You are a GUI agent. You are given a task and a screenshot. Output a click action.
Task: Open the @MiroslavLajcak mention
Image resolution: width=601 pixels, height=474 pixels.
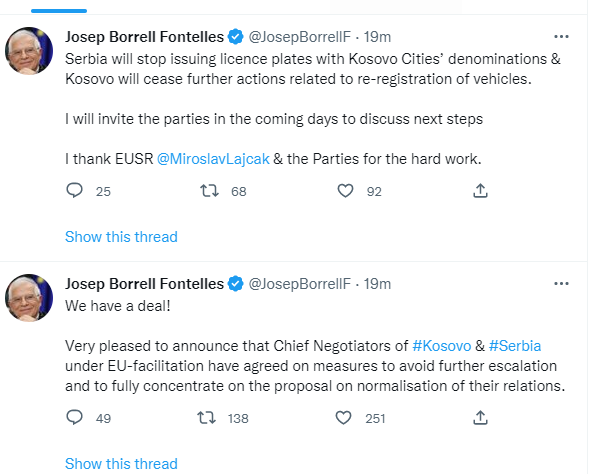(x=213, y=159)
